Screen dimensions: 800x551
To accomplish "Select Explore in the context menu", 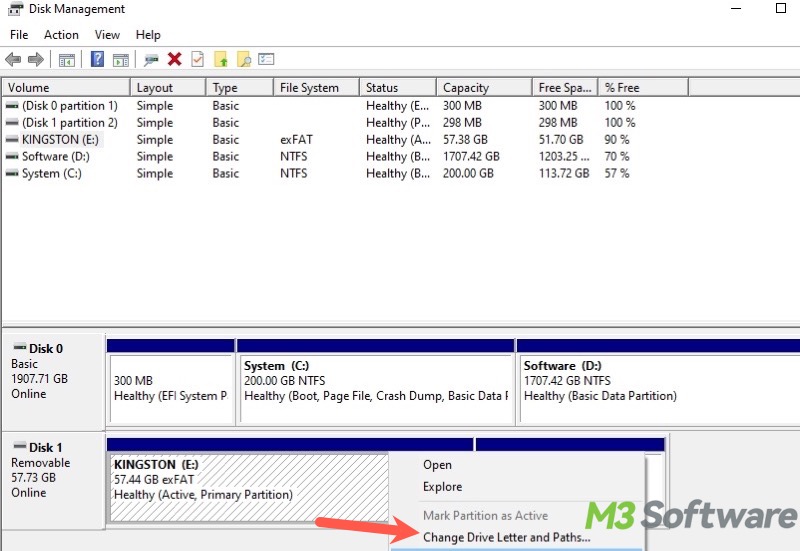I will (442, 487).
